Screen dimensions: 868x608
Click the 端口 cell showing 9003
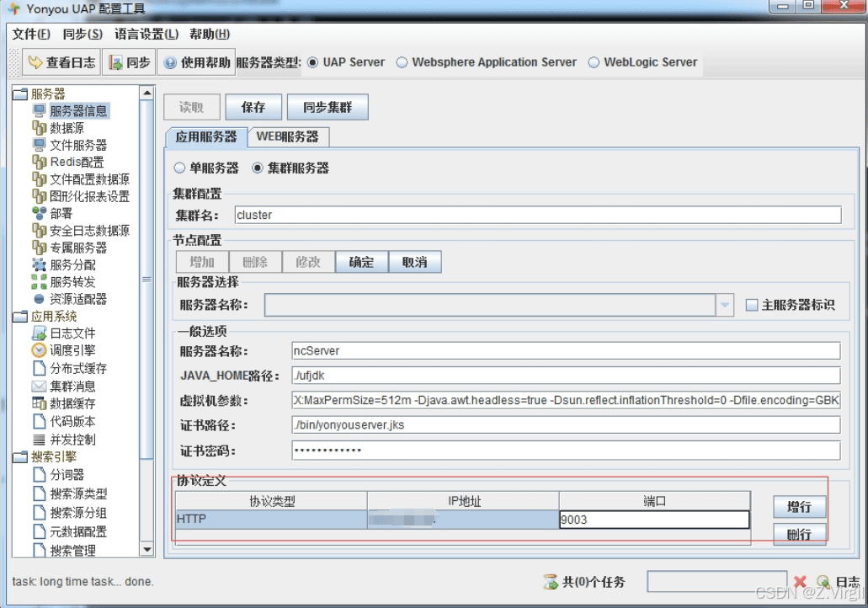coord(654,520)
